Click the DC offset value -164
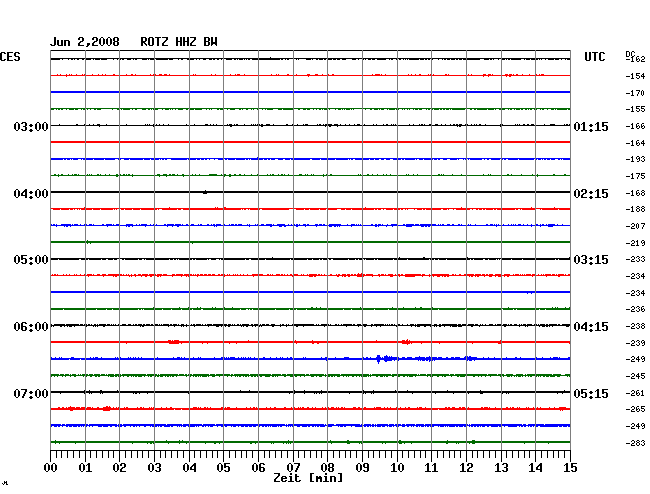 635,143
